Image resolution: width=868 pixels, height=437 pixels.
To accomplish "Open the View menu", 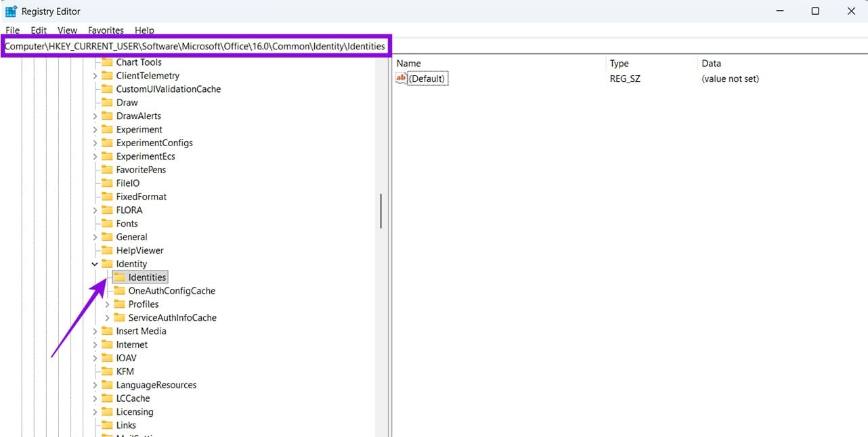I will click(67, 30).
